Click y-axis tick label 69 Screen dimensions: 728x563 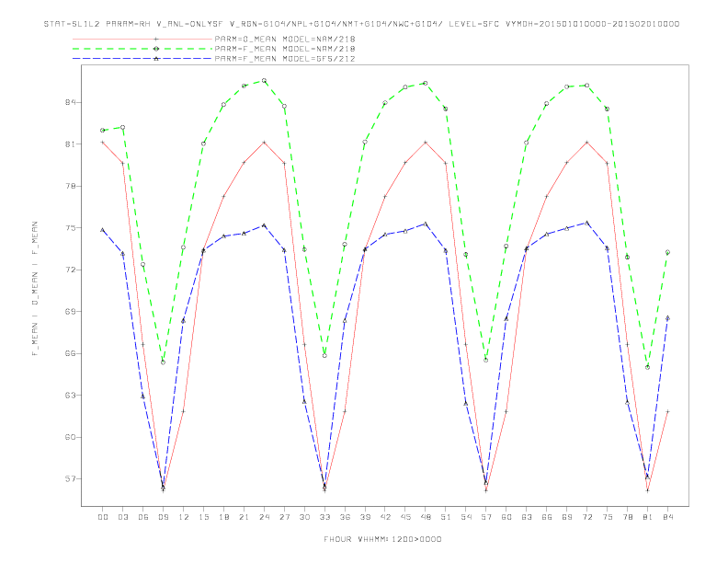pyautogui.click(x=70, y=311)
